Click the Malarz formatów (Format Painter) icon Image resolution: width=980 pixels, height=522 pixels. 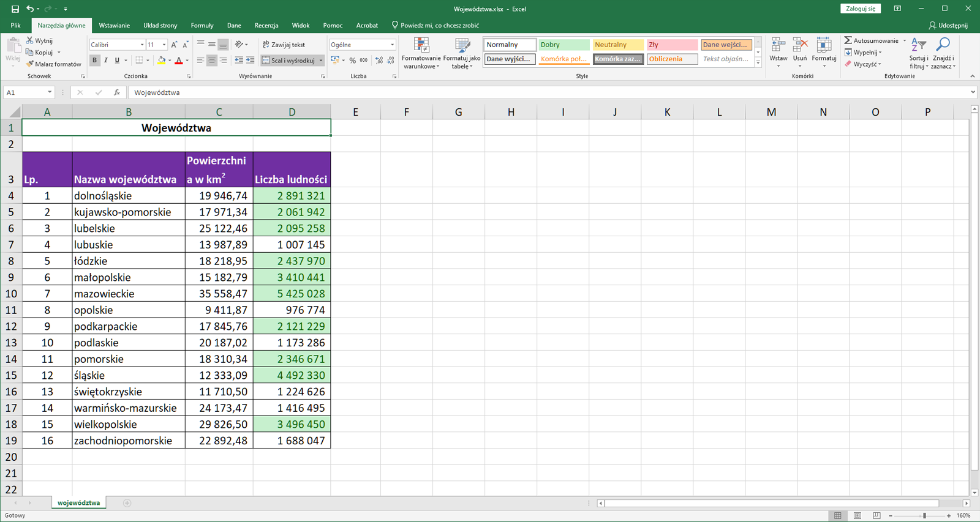point(30,64)
